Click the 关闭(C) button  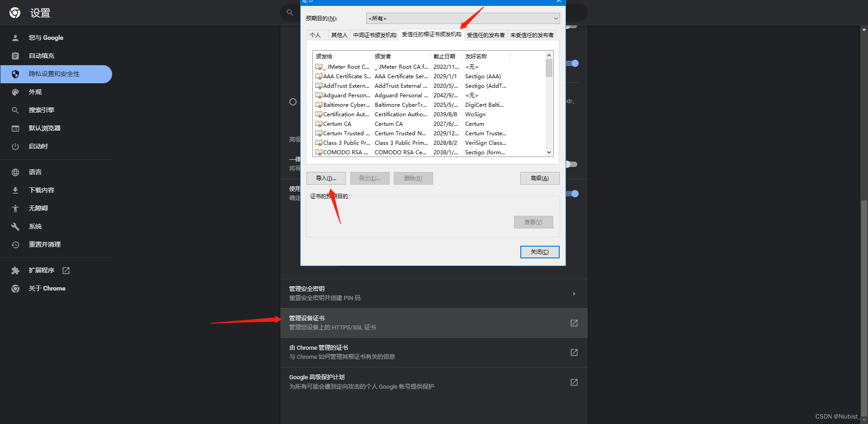(x=540, y=252)
